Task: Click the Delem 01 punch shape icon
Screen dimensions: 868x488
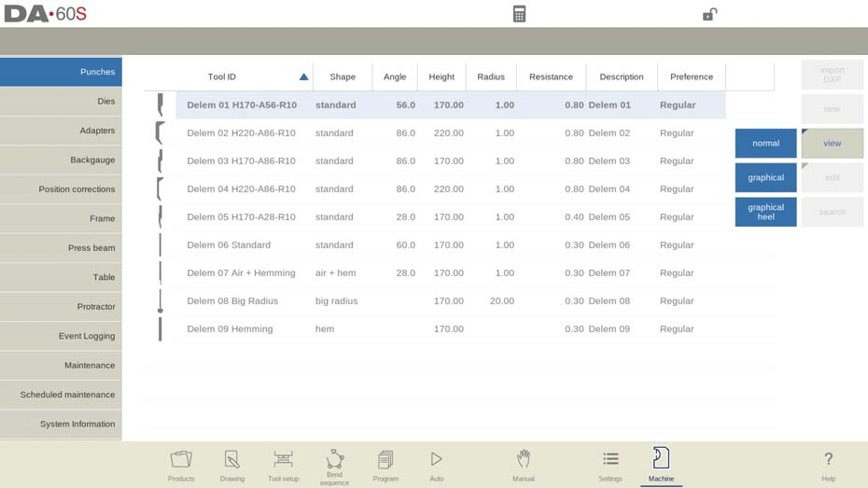Action: coord(161,105)
